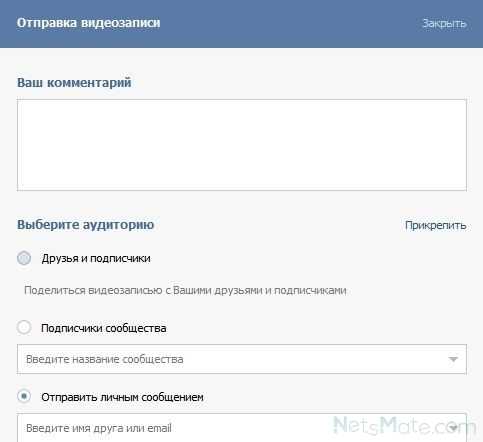The image size is (483, 442).
Task: Select the Отправить личным сообщением radio button
Action: (x=24, y=396)
